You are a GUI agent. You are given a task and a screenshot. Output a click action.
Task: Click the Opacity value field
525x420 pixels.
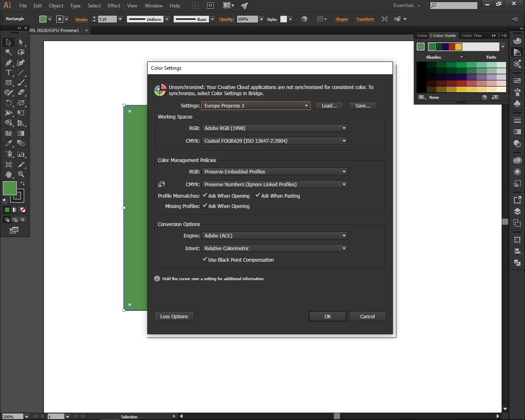pos(247,19)
